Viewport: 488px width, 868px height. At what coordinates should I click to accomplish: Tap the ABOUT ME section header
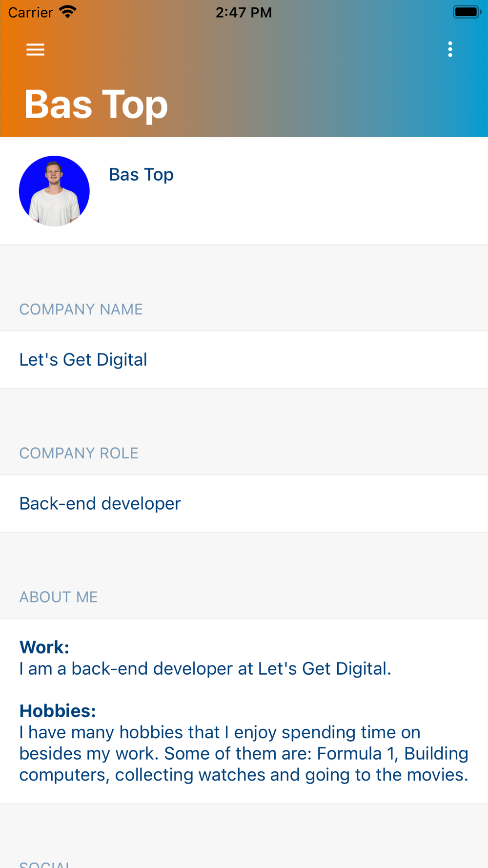58,597
